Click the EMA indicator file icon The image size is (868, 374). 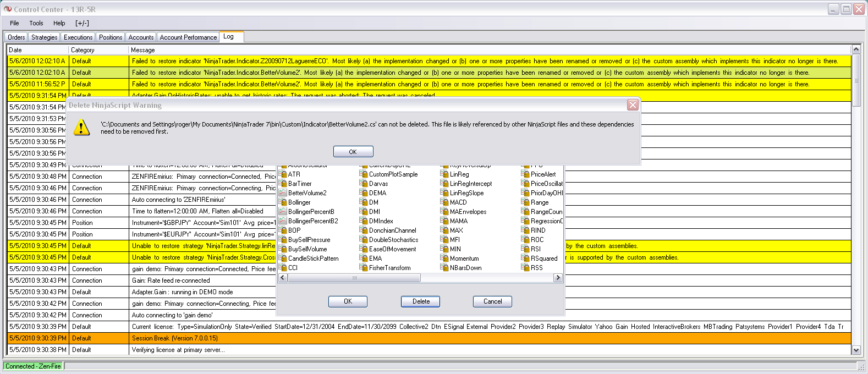click(364, 258)
